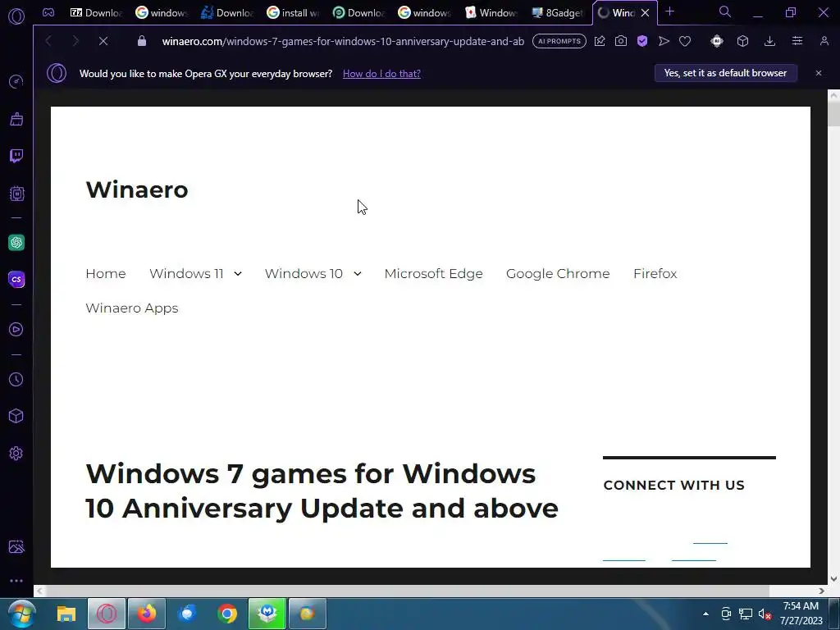Open the extensions cube icon in toolbar

(742, 41)
